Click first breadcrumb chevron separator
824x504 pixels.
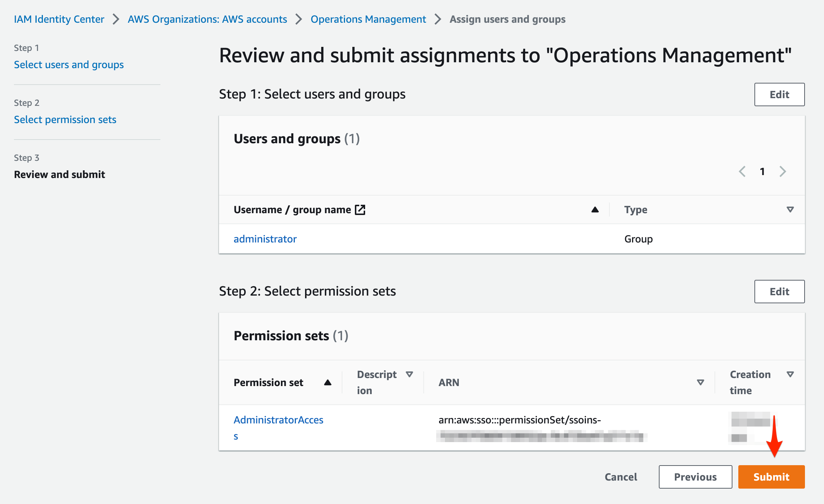(x=116, y=19)
